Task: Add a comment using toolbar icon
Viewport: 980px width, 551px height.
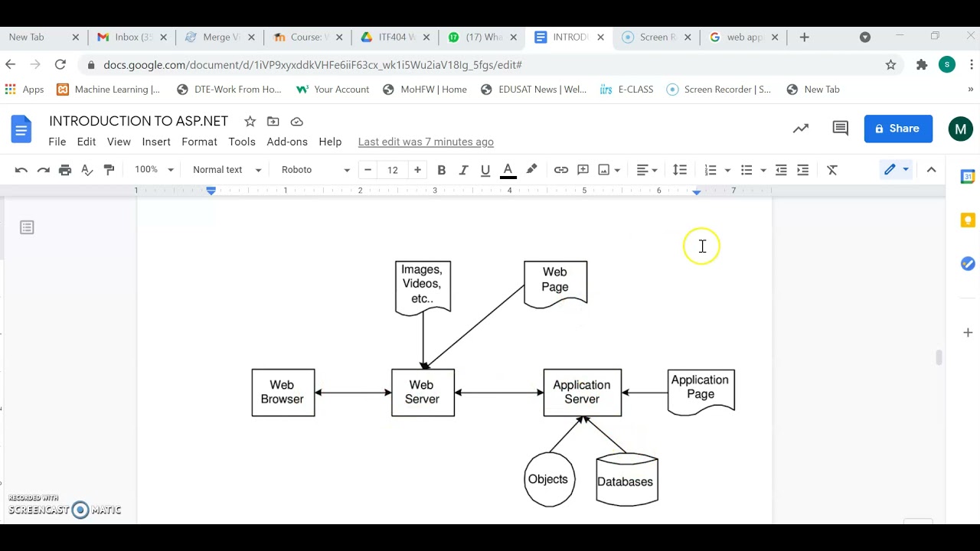Action: coord(583,170)
